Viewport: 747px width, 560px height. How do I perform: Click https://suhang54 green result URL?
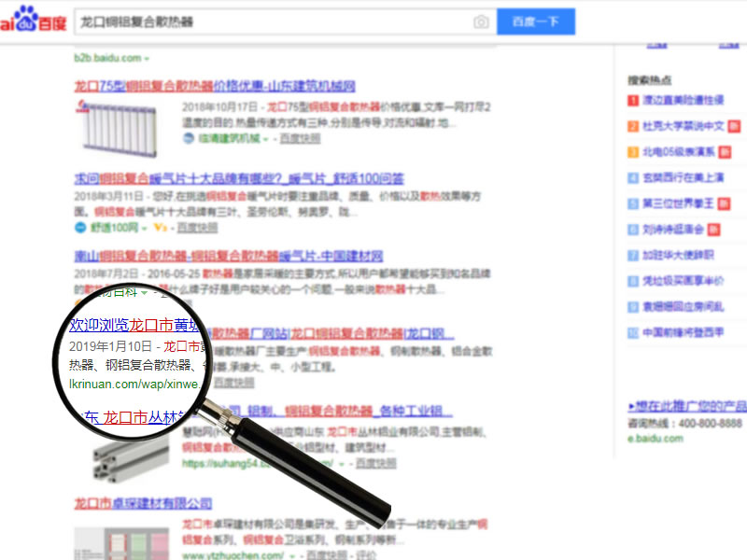coord(258,463)
